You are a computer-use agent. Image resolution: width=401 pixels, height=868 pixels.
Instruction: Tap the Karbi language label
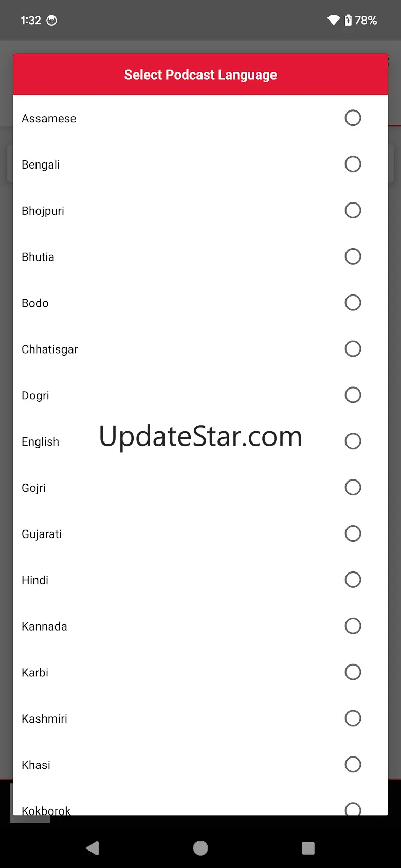point(35,673)
